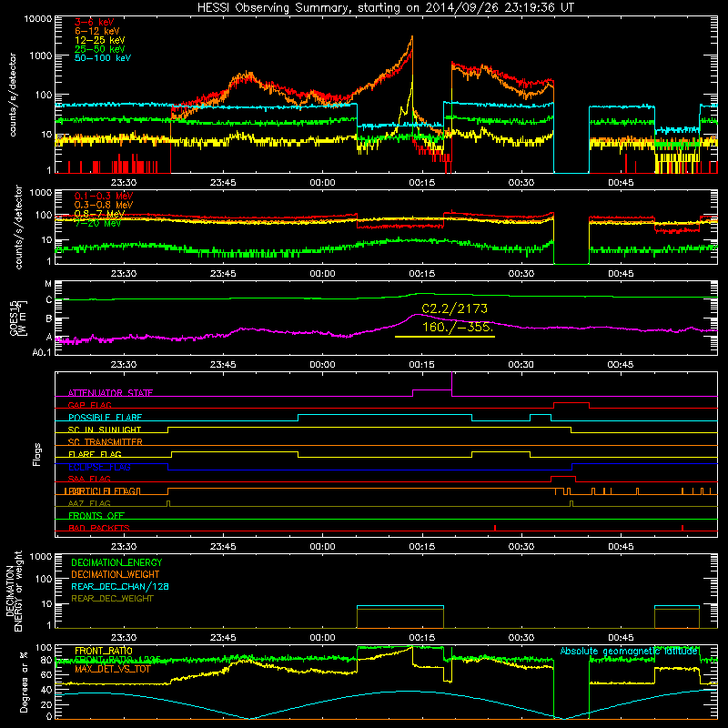Select the ECLIPSE_FLAG label

pos(99,467)
